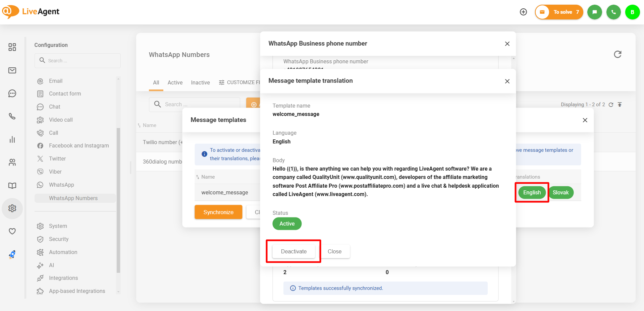Open Reports bar chart icon in sidebar
This screenshot has height=311, width=644.
tap(12, 139)
